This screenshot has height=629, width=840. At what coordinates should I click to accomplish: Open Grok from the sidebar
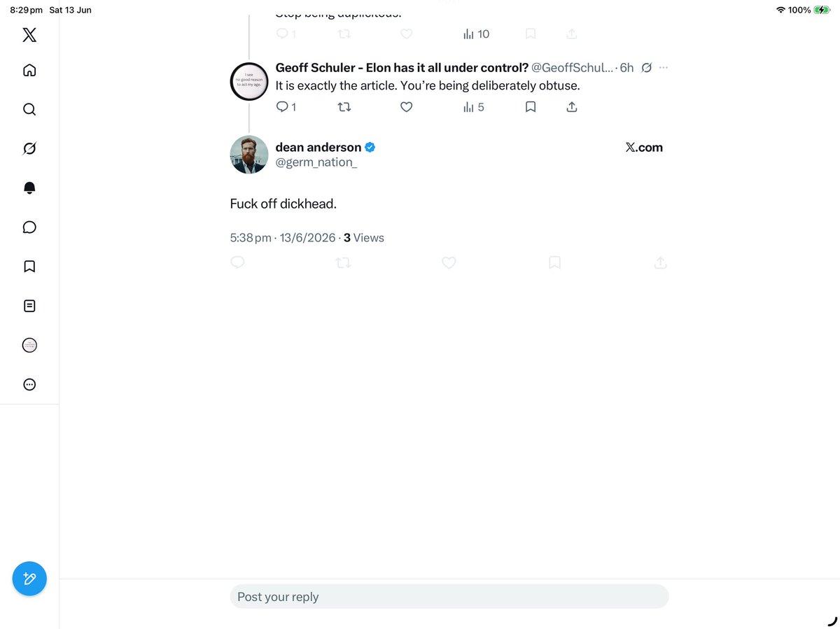pos(29,148)
